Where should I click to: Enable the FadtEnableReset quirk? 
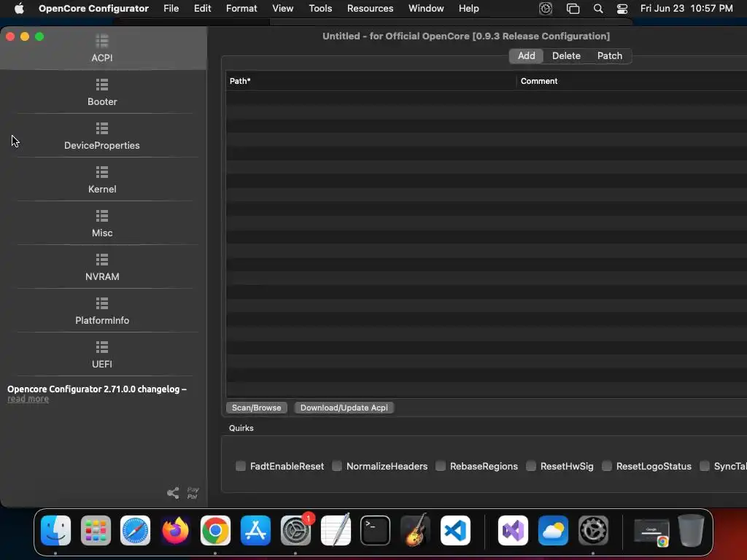[x=241, y=466]
